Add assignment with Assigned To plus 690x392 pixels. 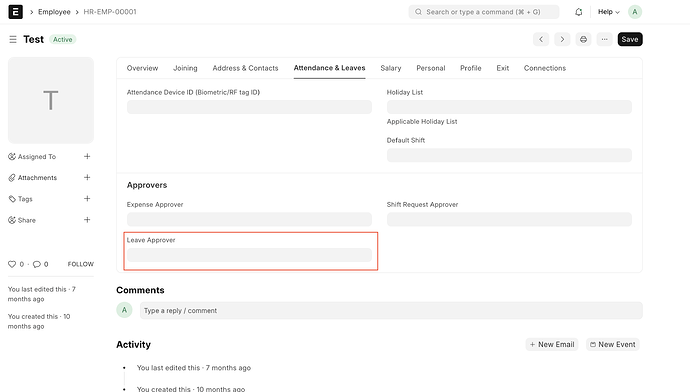click(87, 156)
